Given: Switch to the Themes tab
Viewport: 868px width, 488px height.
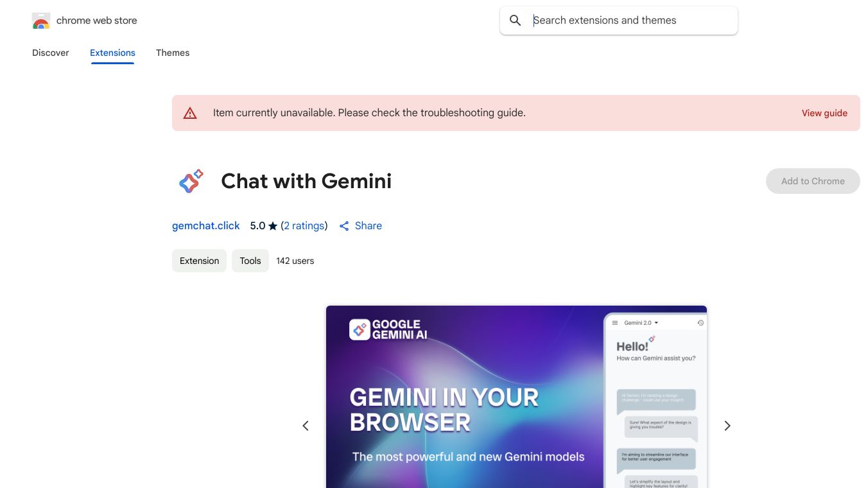Looking at the screenshot, I should coord(173,53).
